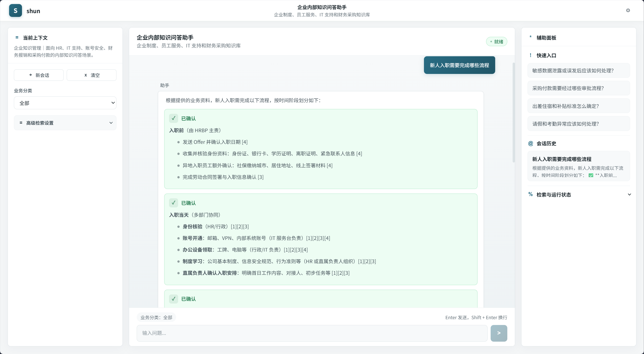Select quick entry 请假和考勤异常应该如何处理?

pyautogui.click(x=579, y=124)
